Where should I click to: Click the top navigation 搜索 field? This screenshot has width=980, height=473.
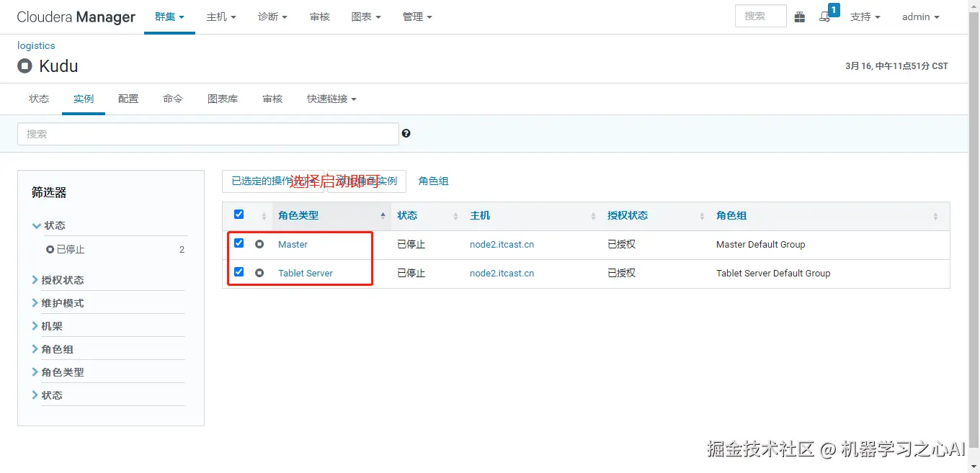[760, 16]
